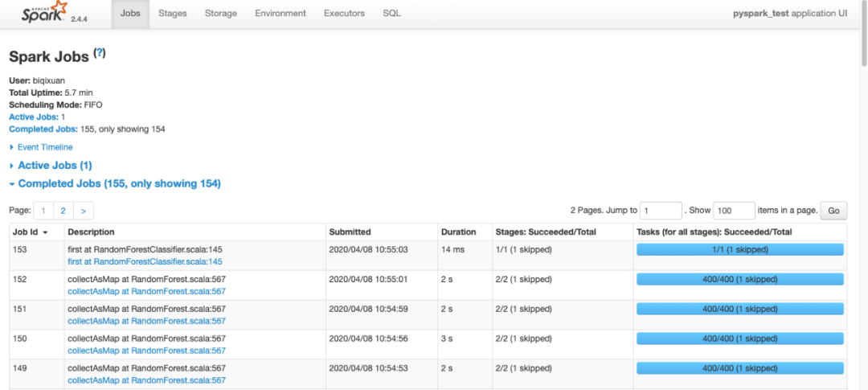Sort by Job Id column arrow
868x390 pixels.
pyautogui.click(x=45, y=232)
